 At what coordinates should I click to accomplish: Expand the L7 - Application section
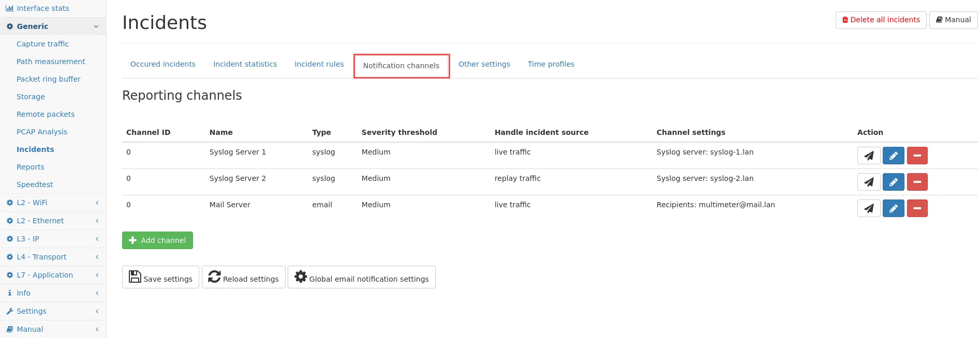(53, 275)
